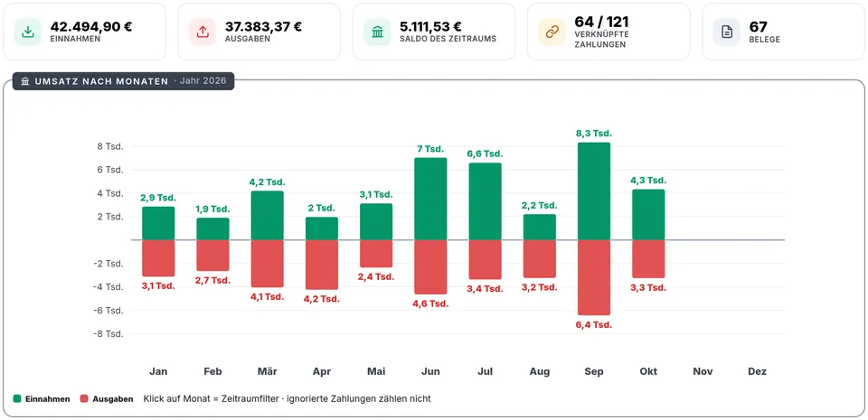Filter by clicking the Mär month label

[x=268, y=371]
